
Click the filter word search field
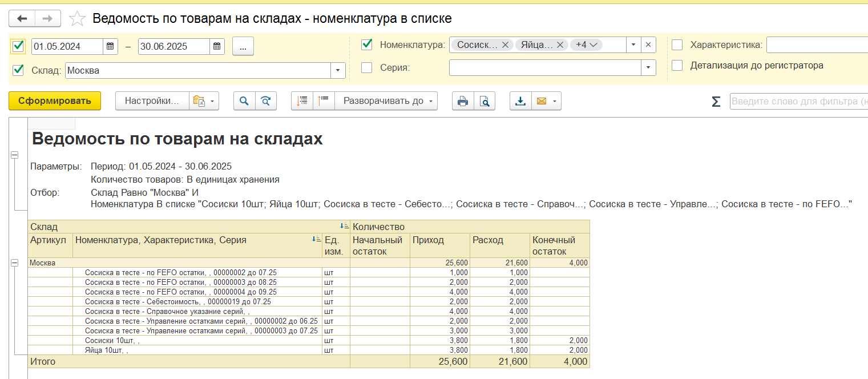(x=799, y=102)
